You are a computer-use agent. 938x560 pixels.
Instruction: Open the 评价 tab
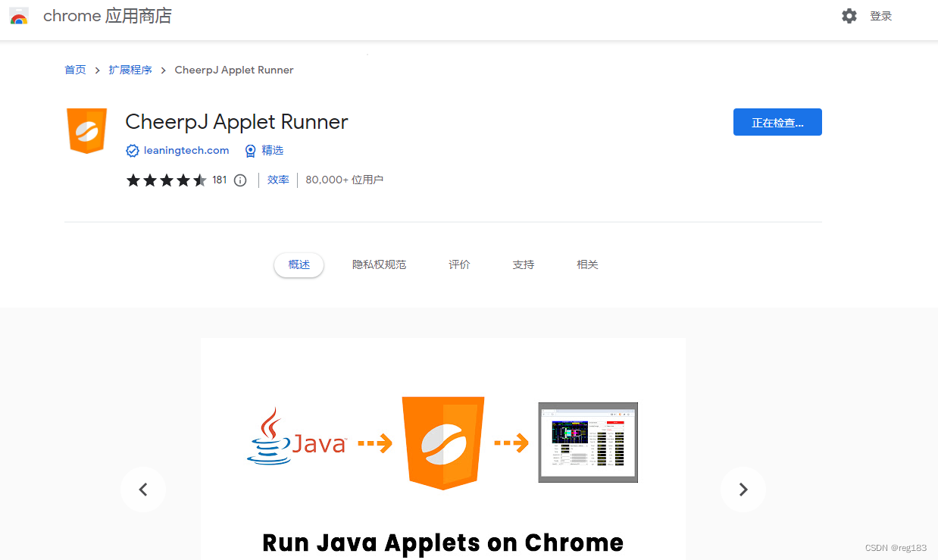pyautogui.click(x=459, y=264)
